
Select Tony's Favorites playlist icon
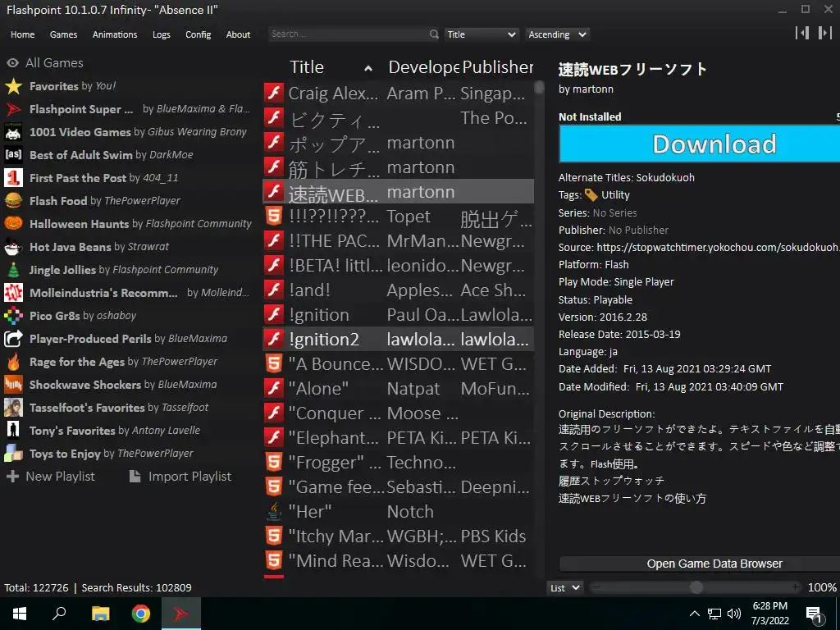(13, 431)
